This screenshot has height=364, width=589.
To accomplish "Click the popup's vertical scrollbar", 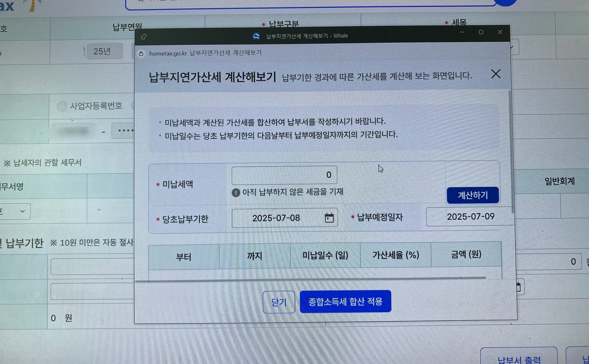I will (x=511, y=152).
